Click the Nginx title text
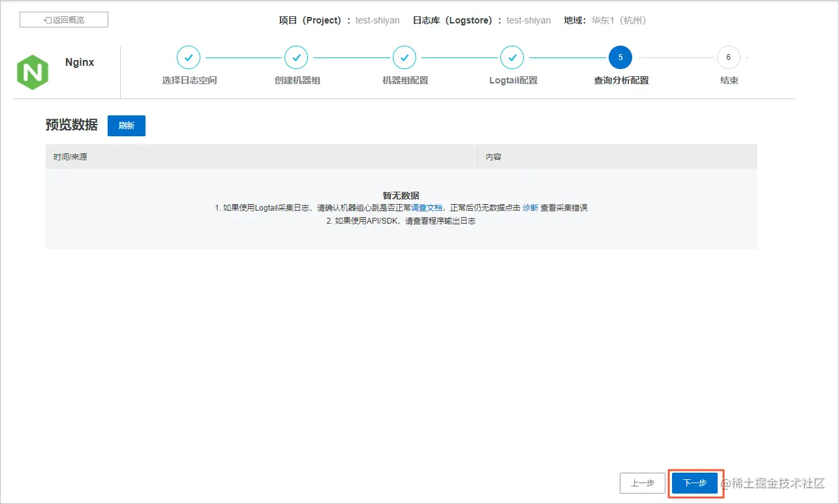 (x=80, y=63)
